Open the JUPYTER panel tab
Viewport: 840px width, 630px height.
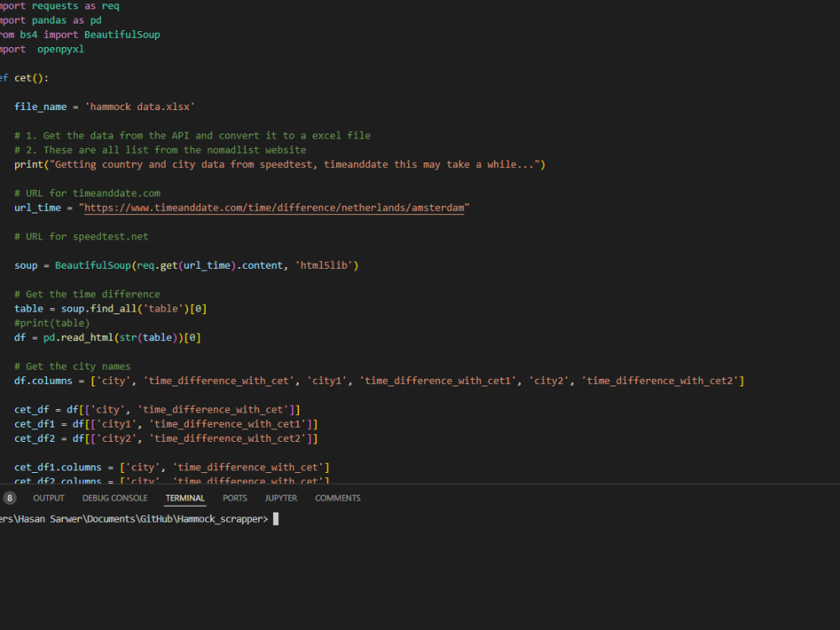pos(281,498)
